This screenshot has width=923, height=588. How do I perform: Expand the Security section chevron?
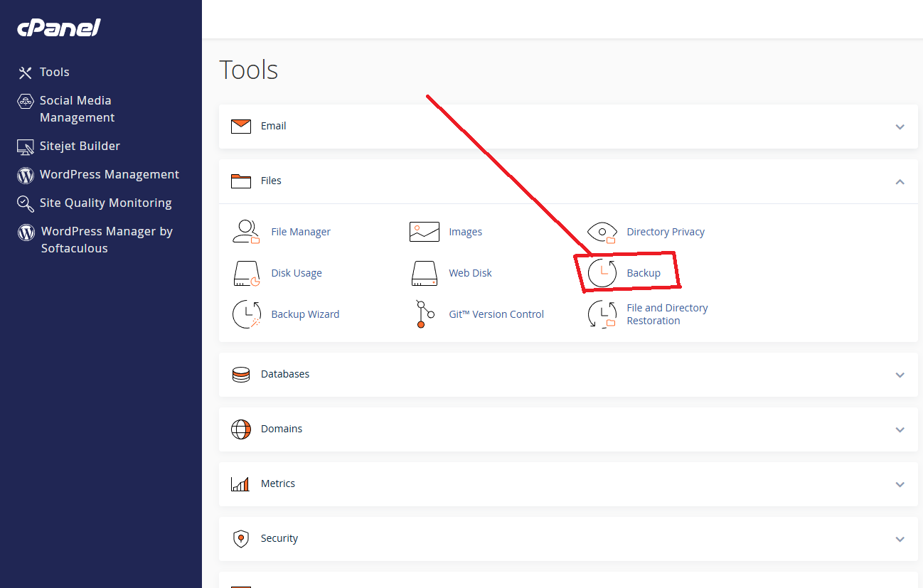coord(900,539)
